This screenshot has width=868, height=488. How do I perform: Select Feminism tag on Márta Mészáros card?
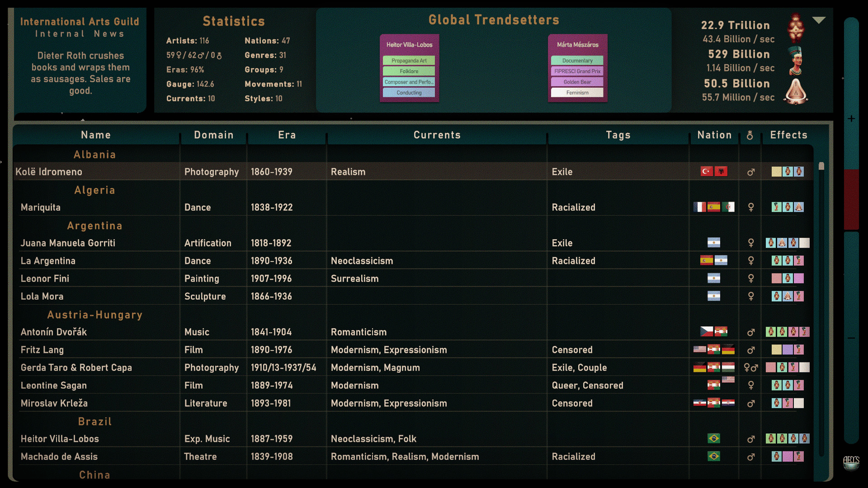tap(577, 93)
